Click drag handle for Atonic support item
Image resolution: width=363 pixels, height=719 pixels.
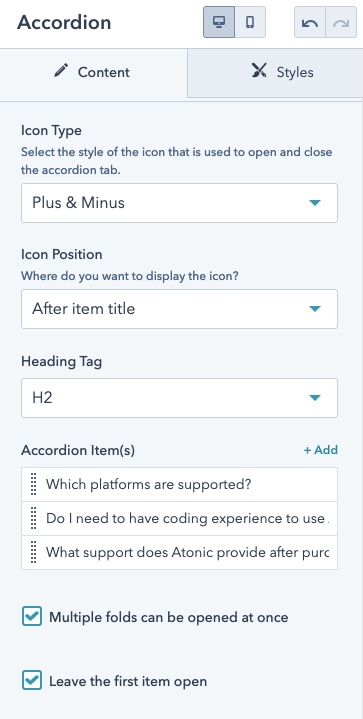tap(33, 552)
